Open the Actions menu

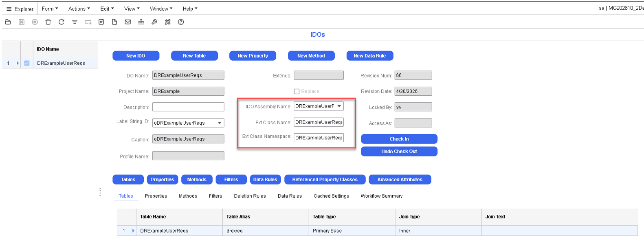click(79, 9)
